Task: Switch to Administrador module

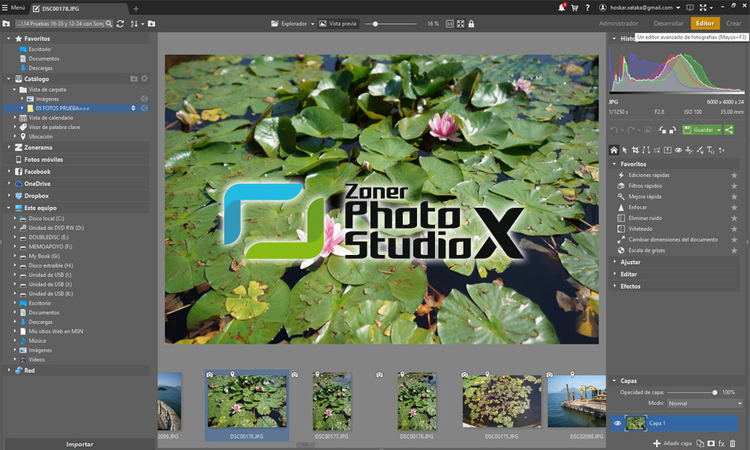Action: pyautogui.click(x=618, y=23)
